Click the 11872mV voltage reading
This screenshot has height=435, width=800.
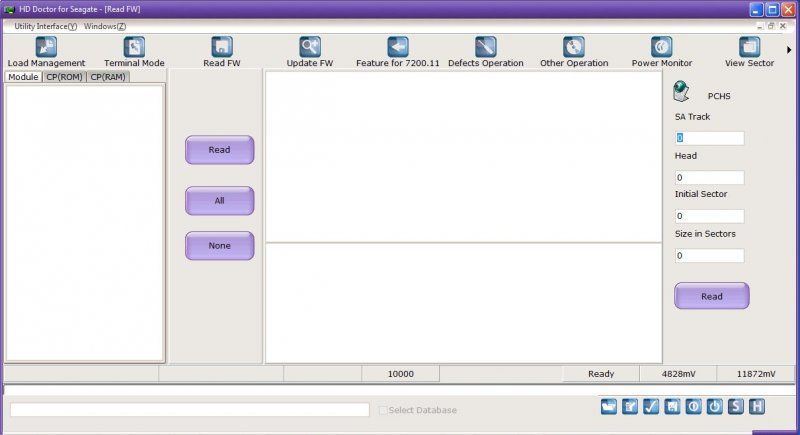click(x=756, y=374)
